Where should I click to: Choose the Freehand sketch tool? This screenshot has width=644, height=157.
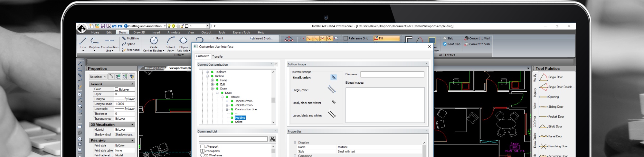(131, 50)
